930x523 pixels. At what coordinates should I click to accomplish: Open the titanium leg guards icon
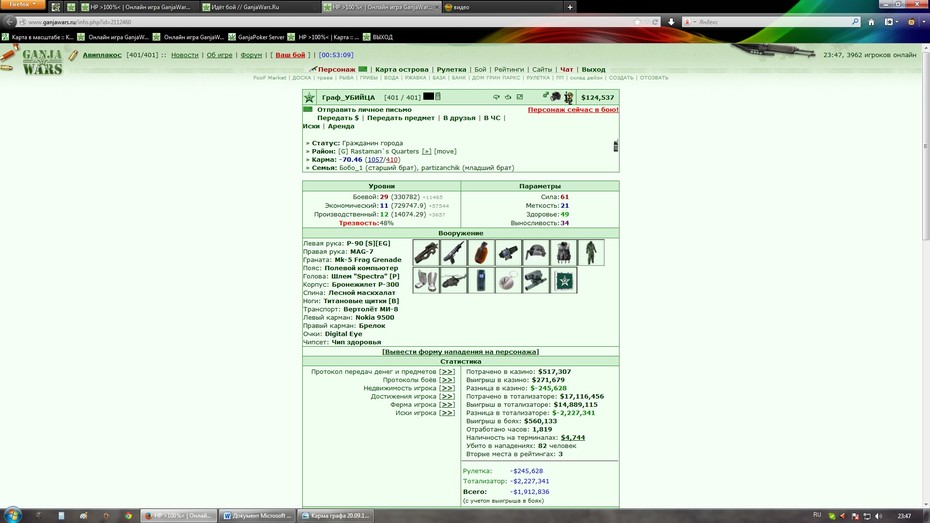click(x=426, y=280)
